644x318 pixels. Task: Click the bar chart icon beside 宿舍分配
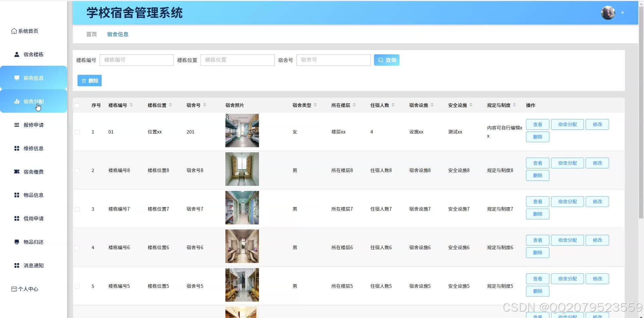(17, 101)
